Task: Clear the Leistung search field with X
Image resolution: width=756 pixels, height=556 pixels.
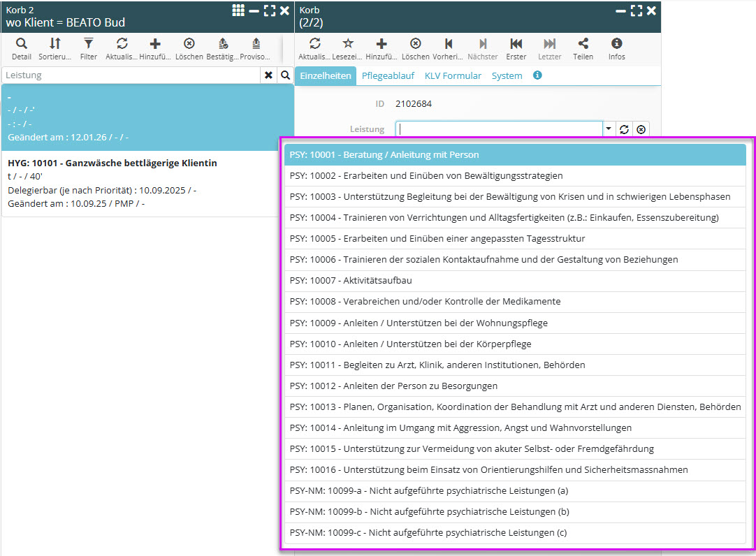Action: coord(268,75)
